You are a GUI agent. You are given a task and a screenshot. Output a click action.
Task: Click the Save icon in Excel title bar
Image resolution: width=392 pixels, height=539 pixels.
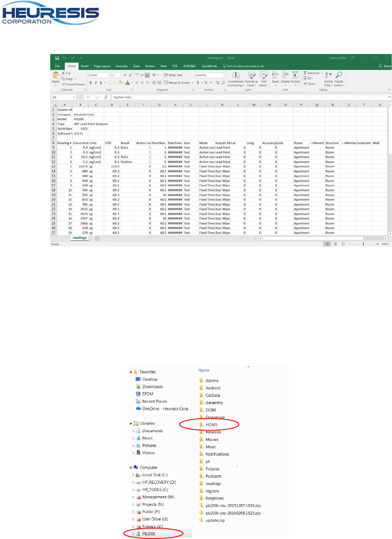(57, 58)
